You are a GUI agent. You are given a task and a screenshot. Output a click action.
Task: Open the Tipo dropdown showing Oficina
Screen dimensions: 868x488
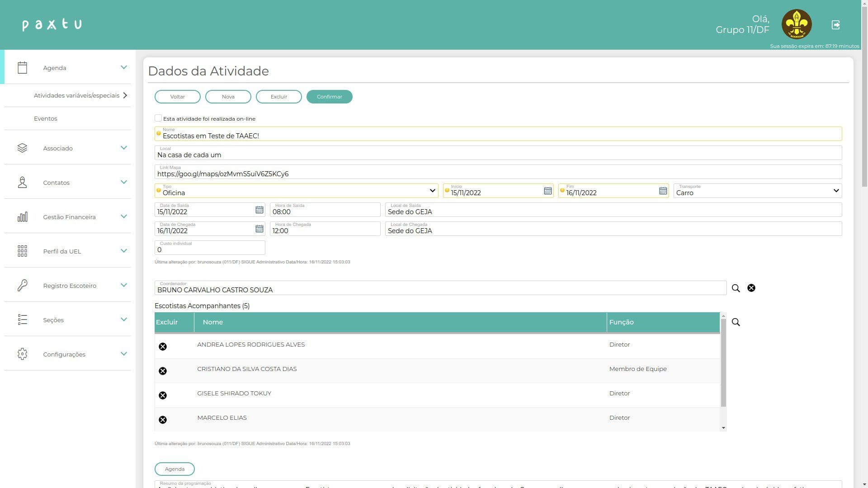pyautogui.click(x=296, y=191)
